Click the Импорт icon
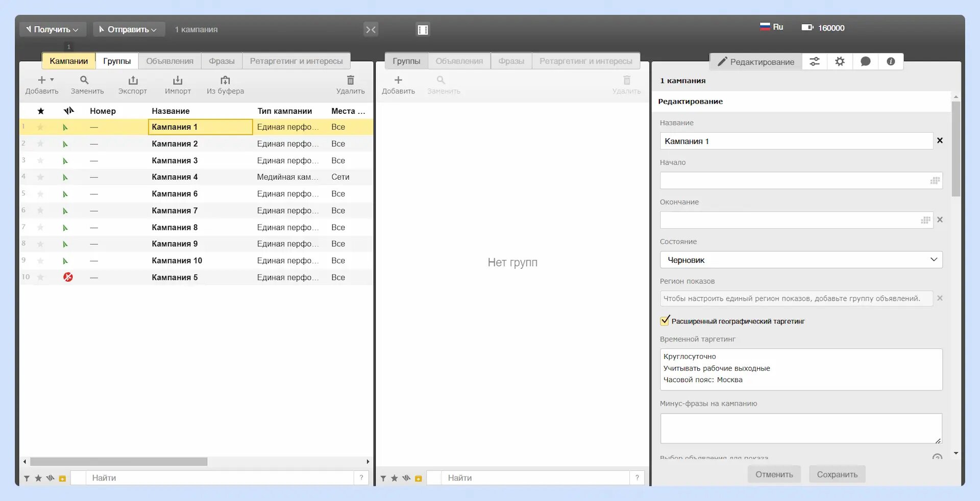Screen dimensions: 980x501 pyautogui.click(x=178, y=80)
